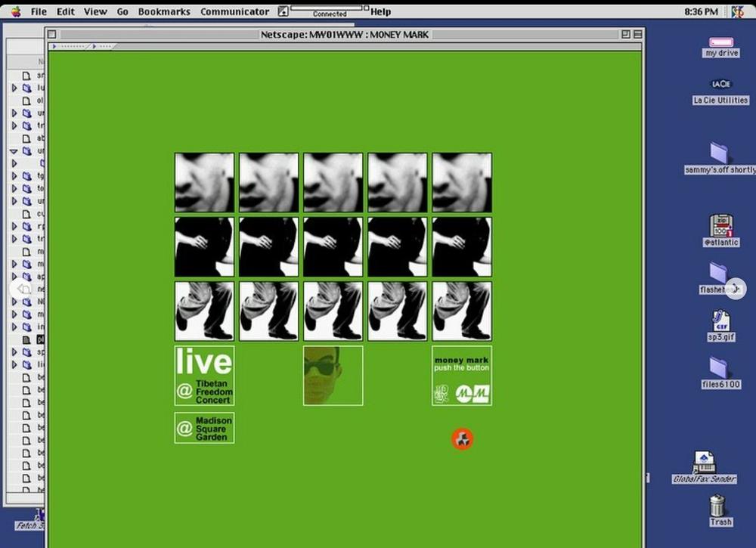Open the application switcher icon beside the clock
The width and height of the screenshot is (756, 548).
(x=738, y=11)
